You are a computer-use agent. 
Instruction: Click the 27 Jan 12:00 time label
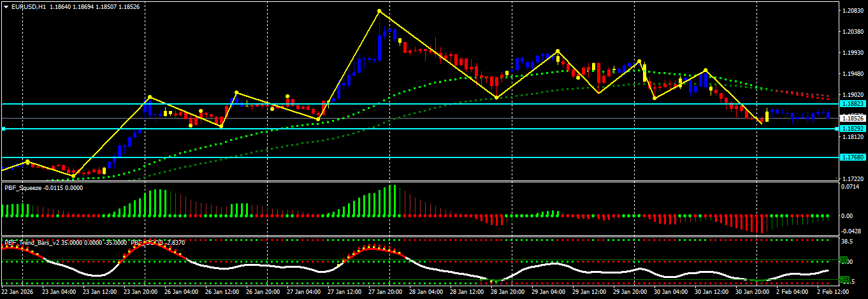[344, 291]
